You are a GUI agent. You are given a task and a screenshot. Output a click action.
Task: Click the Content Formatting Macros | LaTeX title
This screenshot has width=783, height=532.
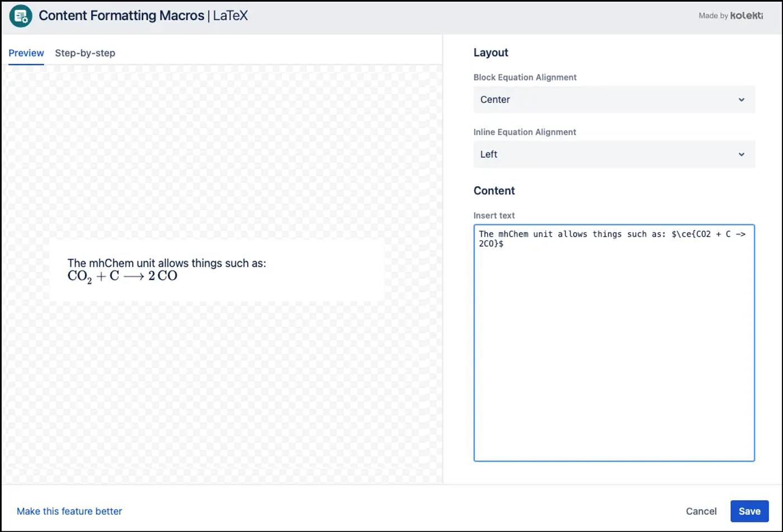click(x=143, y=16)
